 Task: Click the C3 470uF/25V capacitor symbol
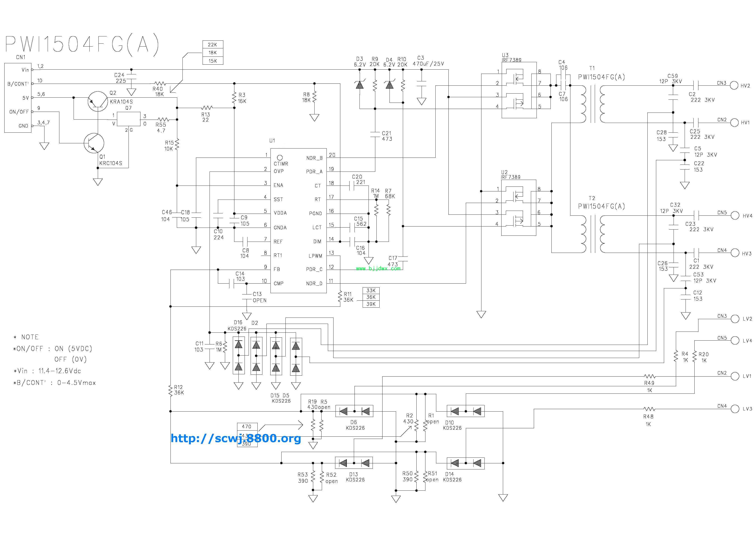pyautogui.click(x=421, y=84)
